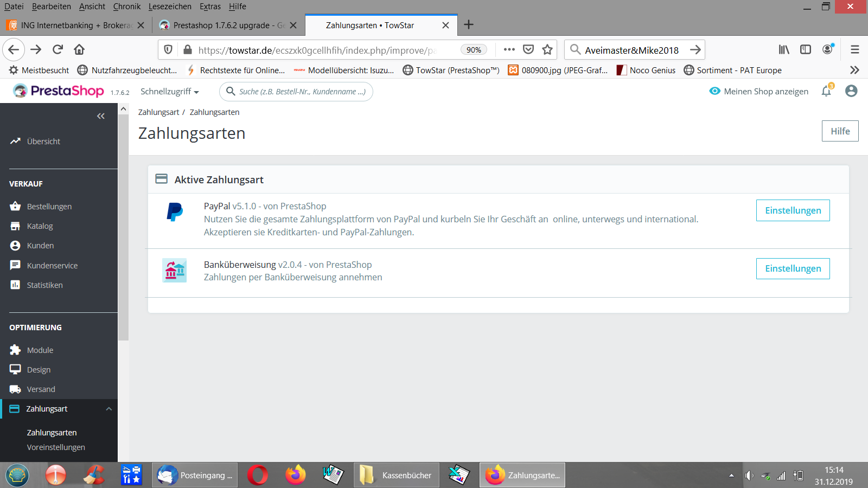Image resolution: width=868 pixels, height=488 pixels.
Task: Click taskbar volume speaker icon
Action: 749,476
